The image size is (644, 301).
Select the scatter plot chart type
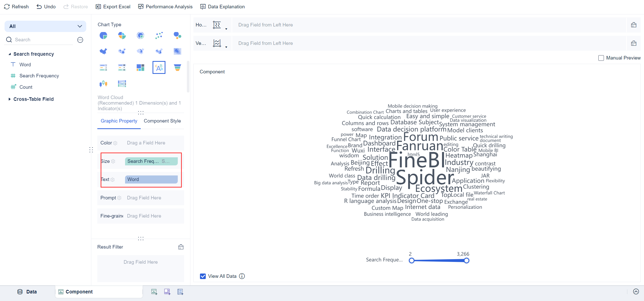click(x=159, y=36)
